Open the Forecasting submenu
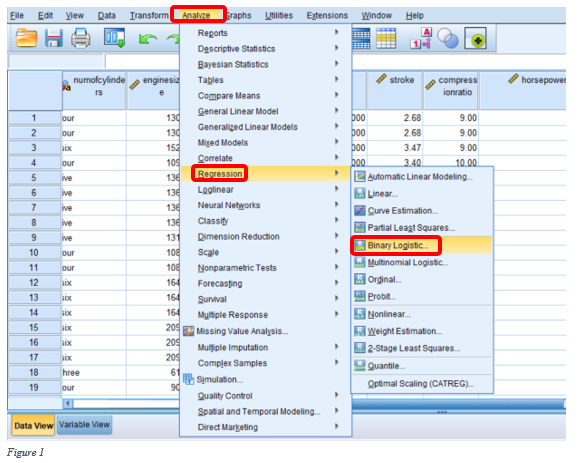Viewport: 580px width, 463px height. click(x=266, y=284)
